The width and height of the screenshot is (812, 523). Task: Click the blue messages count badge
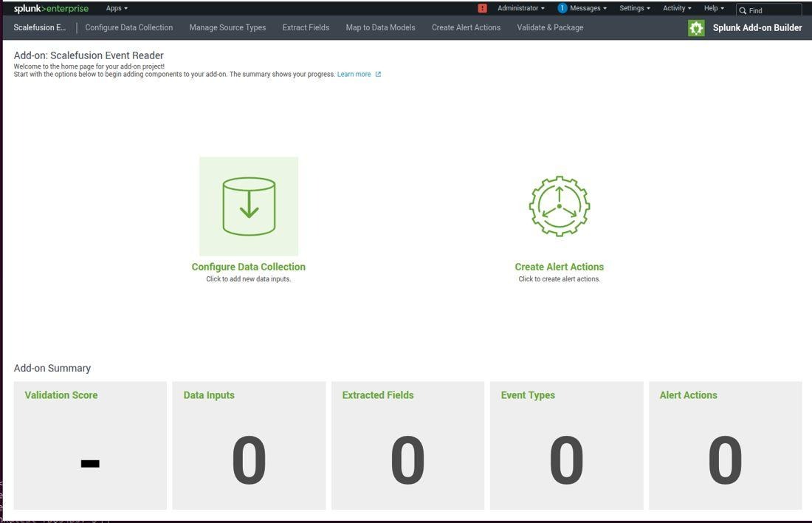(x=562, y=8)
